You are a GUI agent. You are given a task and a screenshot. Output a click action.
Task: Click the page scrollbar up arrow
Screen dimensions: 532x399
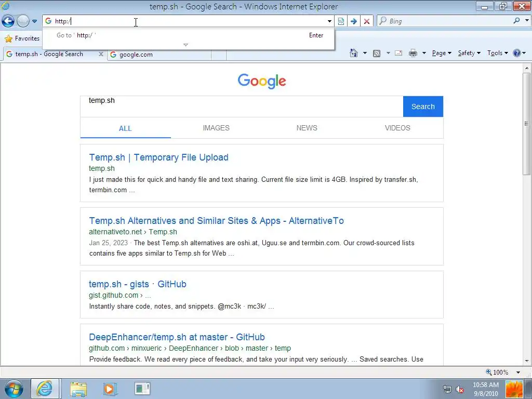click(x=527, y=68)
